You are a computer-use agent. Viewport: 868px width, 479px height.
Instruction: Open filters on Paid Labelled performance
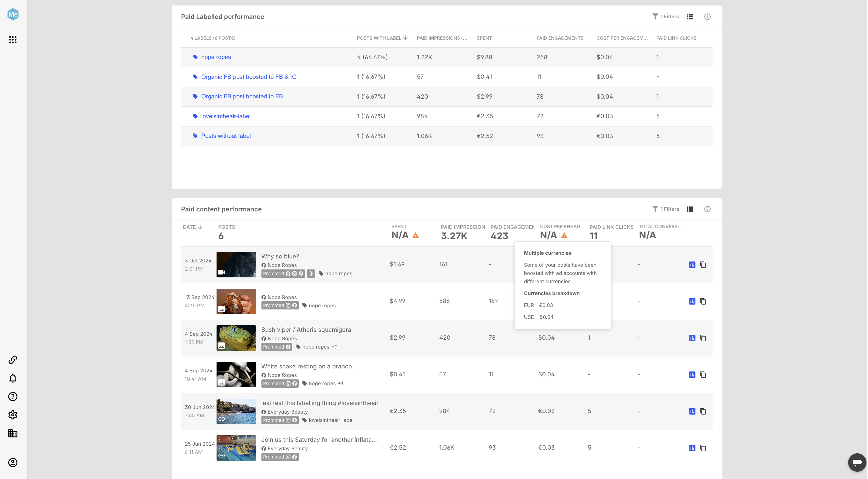(x=666, y=16)
